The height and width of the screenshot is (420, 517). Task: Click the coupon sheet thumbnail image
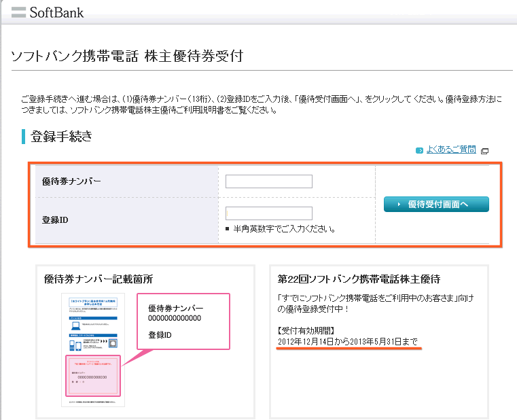coord(95,349)
